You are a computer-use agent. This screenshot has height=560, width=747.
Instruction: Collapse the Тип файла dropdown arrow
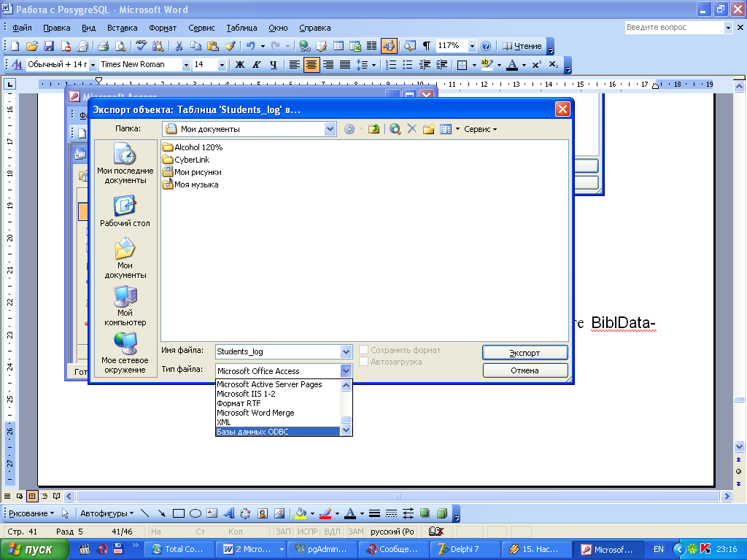(346, 371)
